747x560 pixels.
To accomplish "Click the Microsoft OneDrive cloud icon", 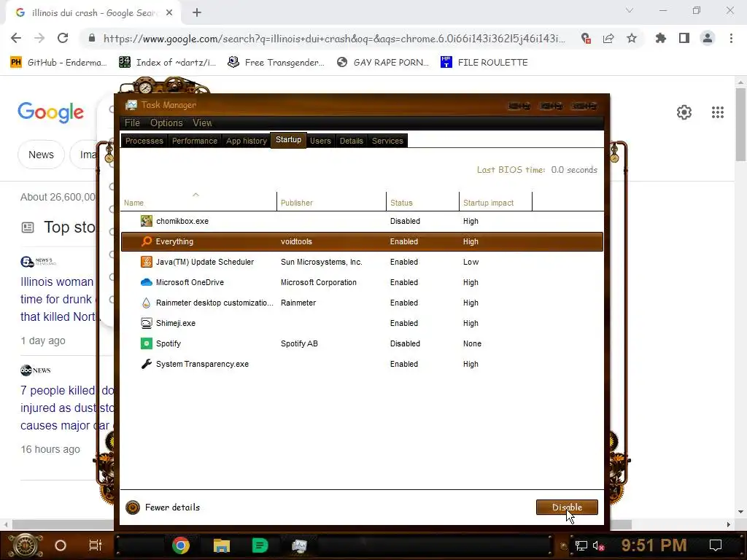I will coord(146,282).
